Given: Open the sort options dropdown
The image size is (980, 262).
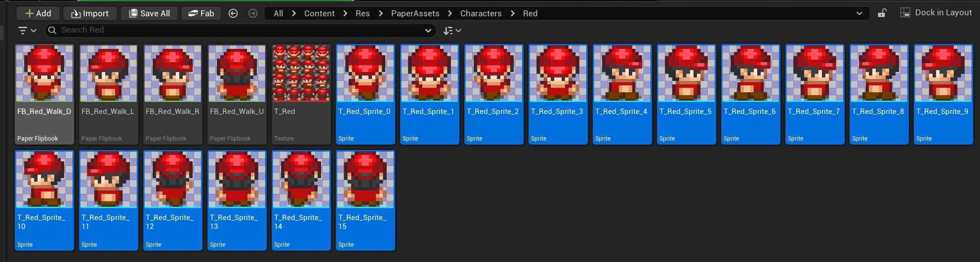Looking at the screenshot, I should click(x=452, y=31).
